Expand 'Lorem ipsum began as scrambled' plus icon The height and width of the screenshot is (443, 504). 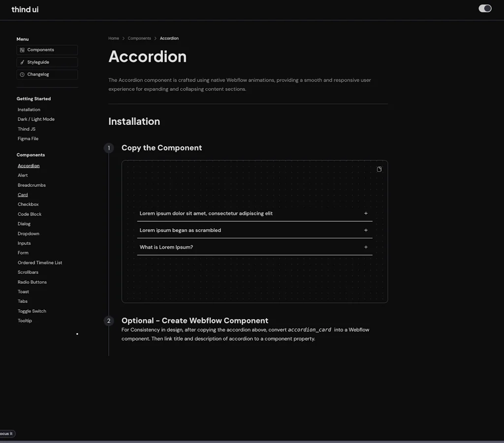point(366,230)
